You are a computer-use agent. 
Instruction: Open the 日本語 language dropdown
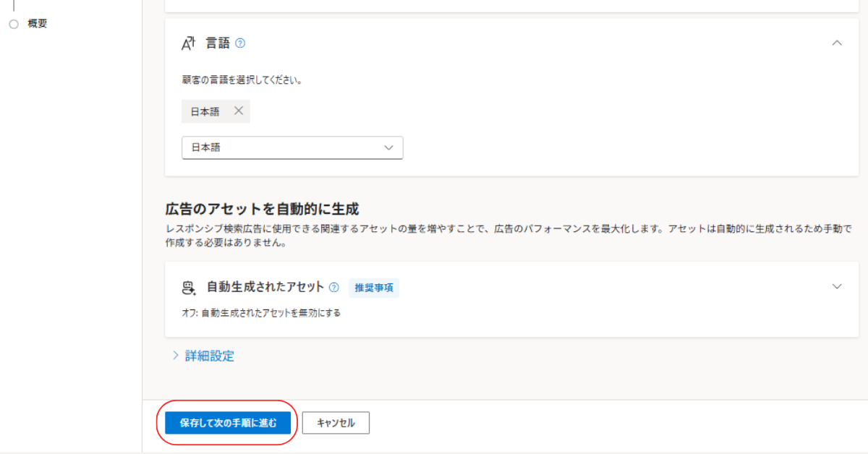click(292, 147)
